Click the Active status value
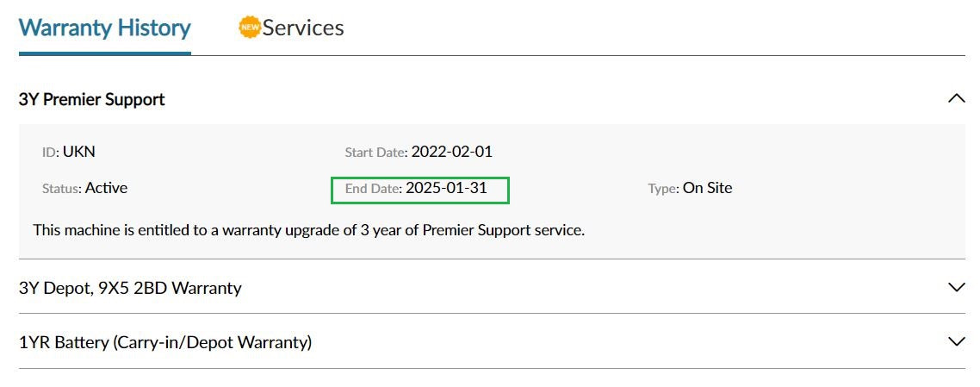The image size is (980, 387). [x=106, y=188]
